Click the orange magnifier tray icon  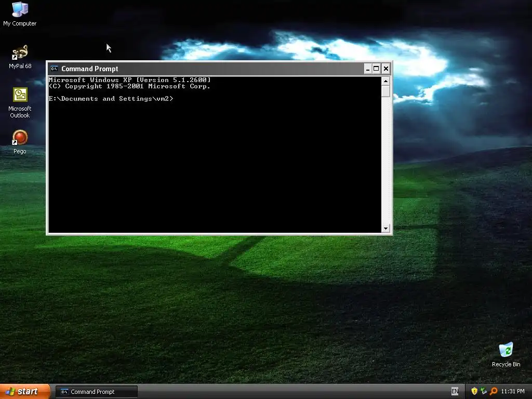point(494,392)
